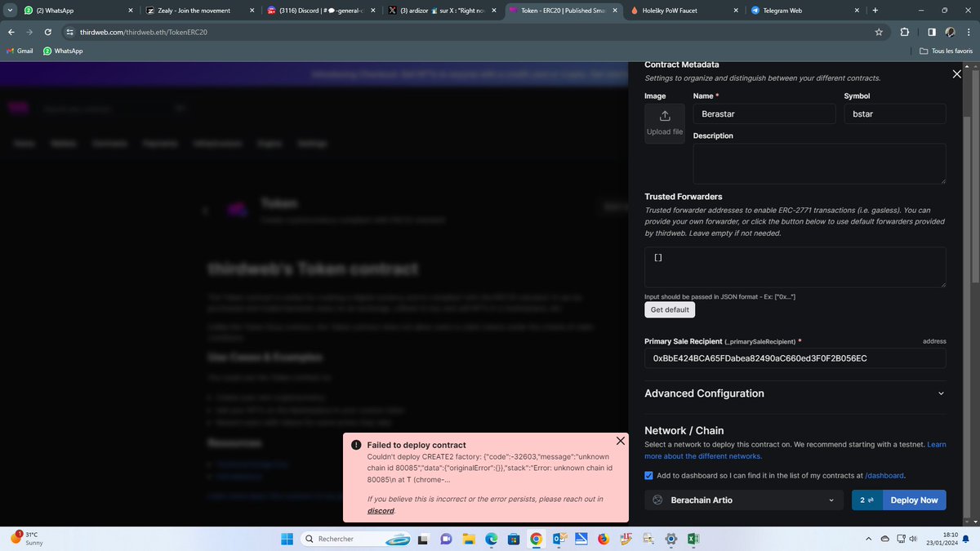Open the browser side panel icon
The height and width of the screenshot is (551, 980).
(x=931, y=32)
